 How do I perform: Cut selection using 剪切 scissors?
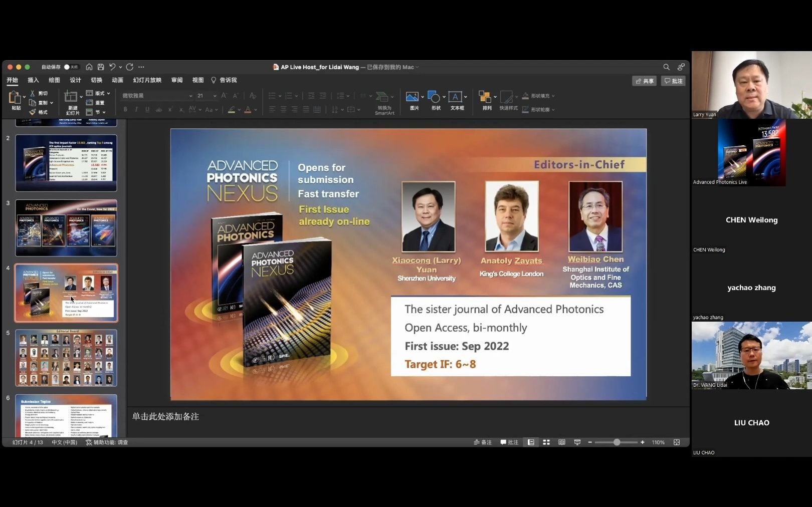coord(39,93)
